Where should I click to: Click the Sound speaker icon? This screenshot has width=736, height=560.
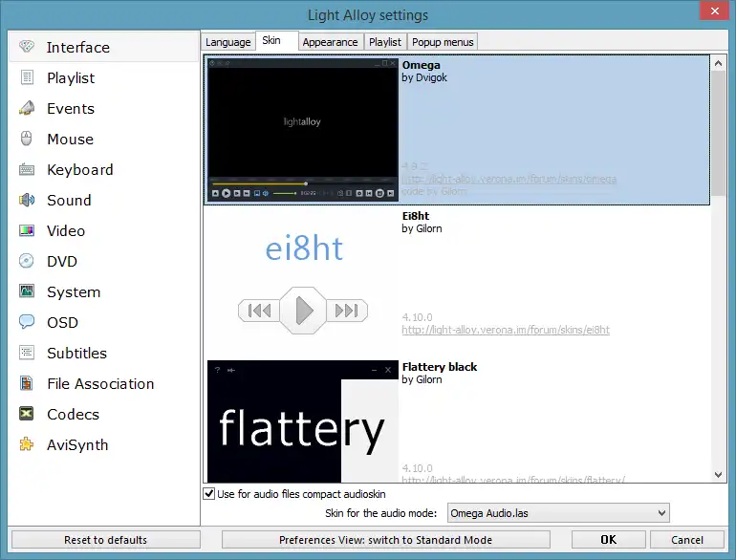pos(27,200)
